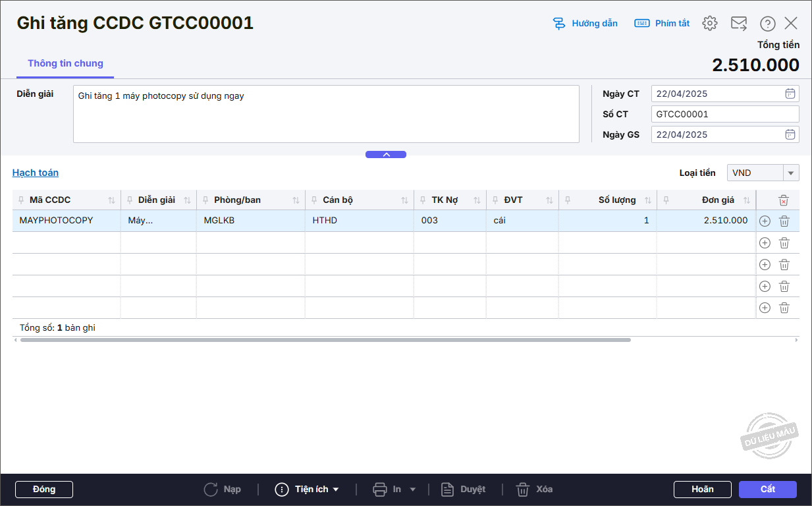Viewport: 812px width, 506px height.
Task: Open the settings gear icon
Action: [709, 23]
